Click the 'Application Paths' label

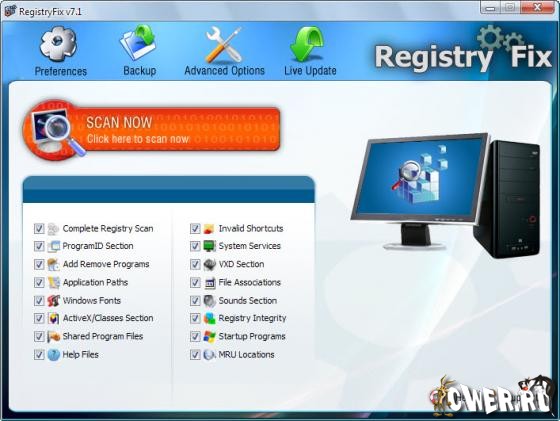pyautogui.click(x=95, y=283)
